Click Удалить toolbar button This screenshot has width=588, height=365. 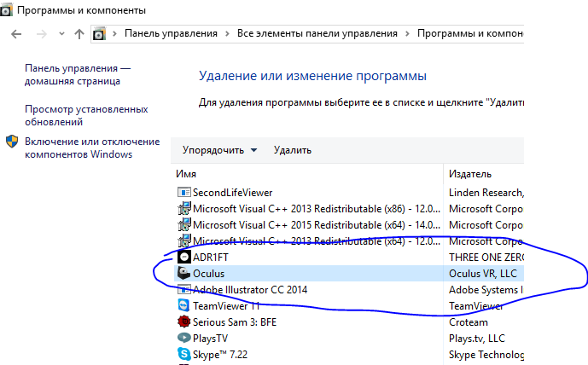(x=293, y=150)
